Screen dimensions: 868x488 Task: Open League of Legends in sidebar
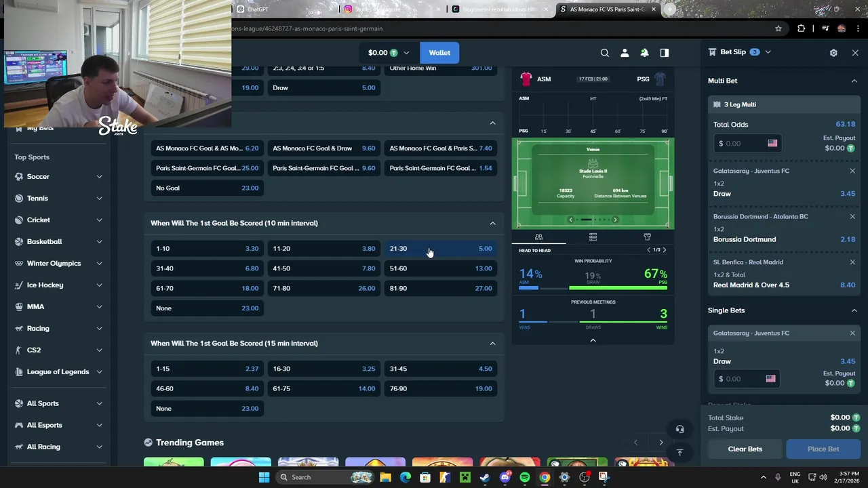tap(58, 371)
